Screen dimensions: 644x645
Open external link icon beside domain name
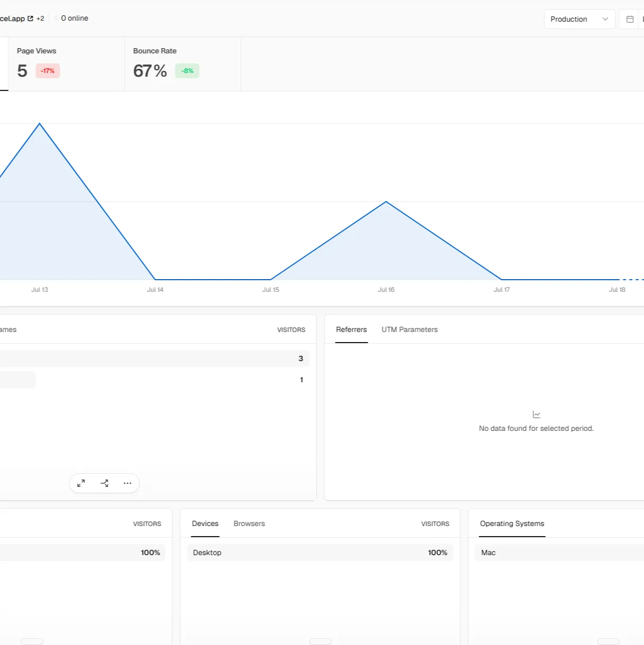click(x=30, y=19)
